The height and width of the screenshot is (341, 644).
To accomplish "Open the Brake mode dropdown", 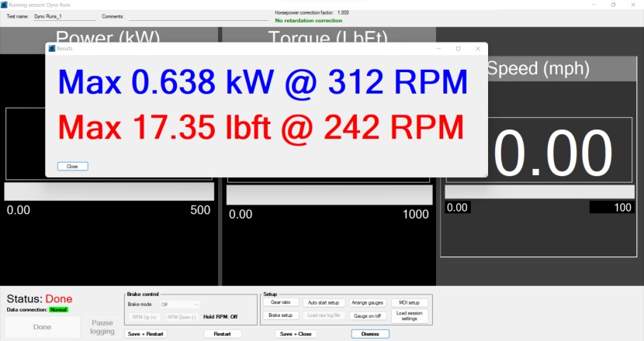I will tap(180, 305).
